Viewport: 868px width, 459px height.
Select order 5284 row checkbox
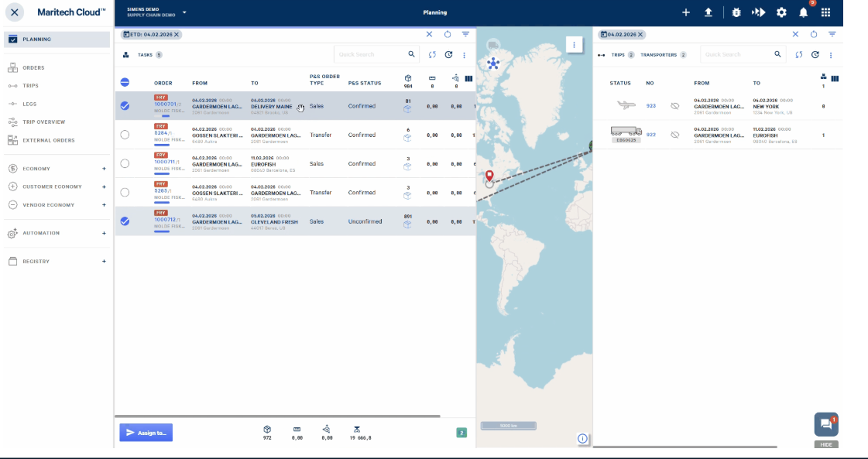[125, 135]
